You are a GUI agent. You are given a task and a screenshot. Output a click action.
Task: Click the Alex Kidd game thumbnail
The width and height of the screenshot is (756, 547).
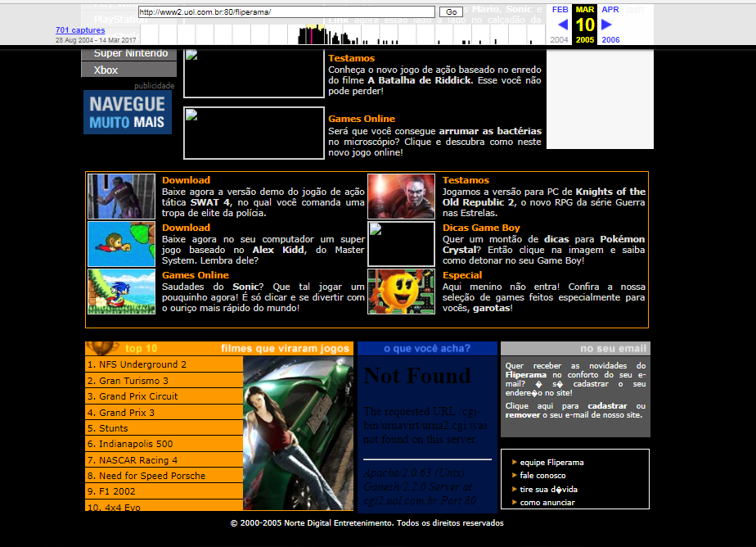point(121,244)
